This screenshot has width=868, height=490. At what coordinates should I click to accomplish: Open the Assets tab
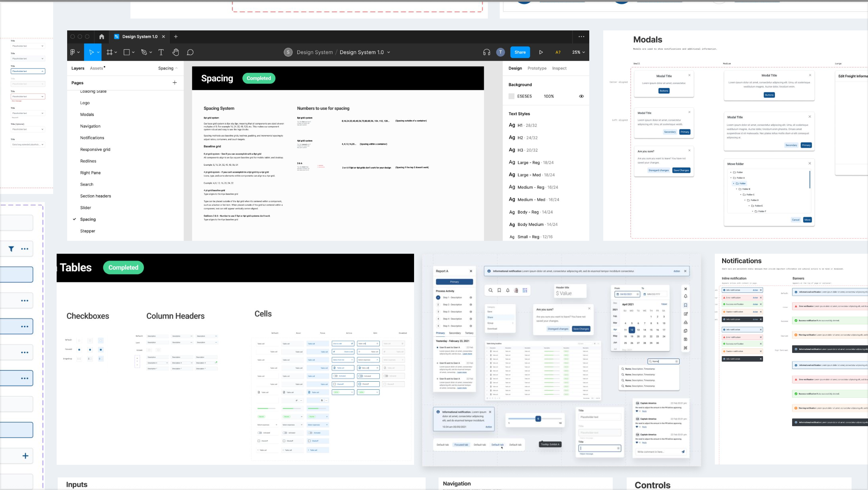97,69
